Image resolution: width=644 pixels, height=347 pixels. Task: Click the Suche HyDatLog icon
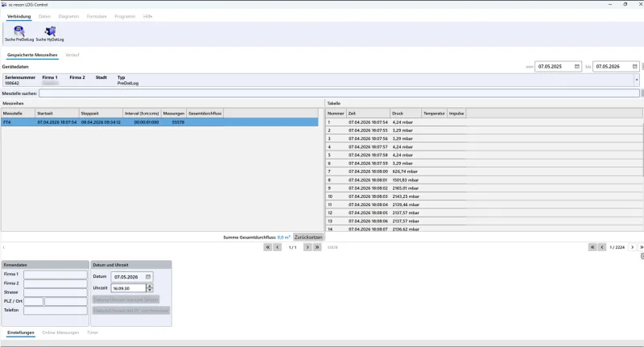pyautogui.click(x=50, y=34)
